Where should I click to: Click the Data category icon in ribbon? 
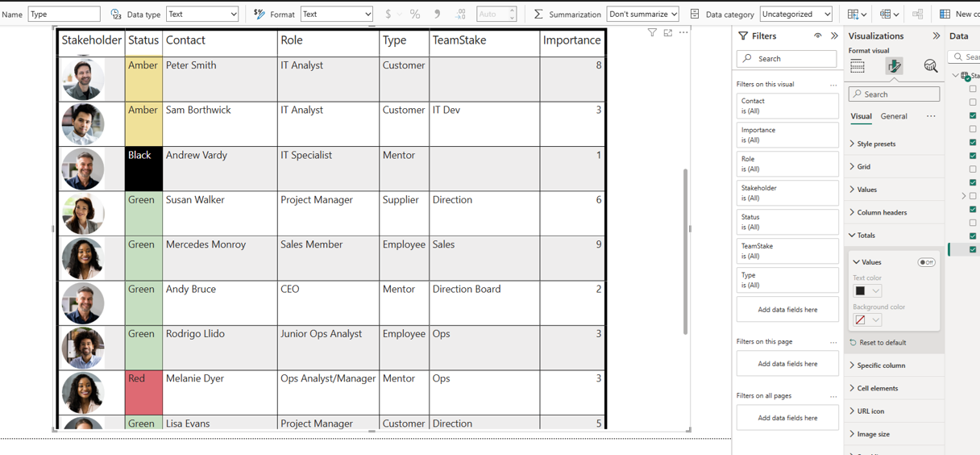point(695,14)
